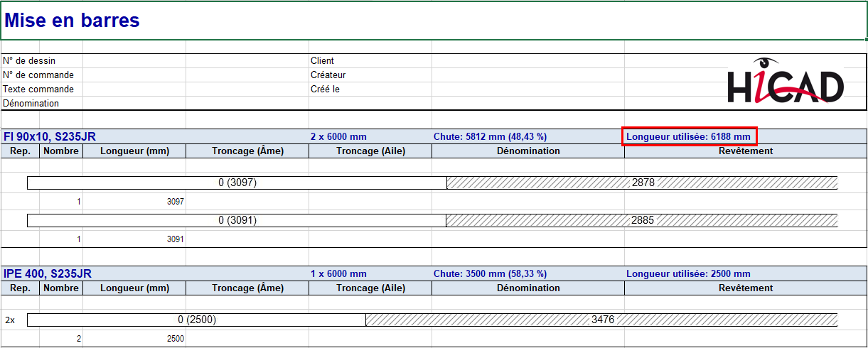868x348 pixels.
Task: Click "Troncage (Aile)" header in FI 90x10 section
Action: point(370,151)
